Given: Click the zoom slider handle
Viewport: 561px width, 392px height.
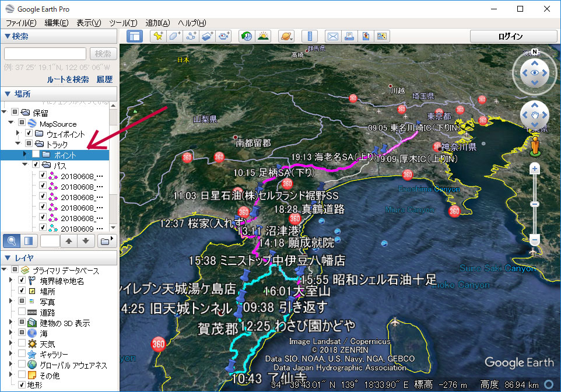Looking at the screenshot, I should pos(535,204).
